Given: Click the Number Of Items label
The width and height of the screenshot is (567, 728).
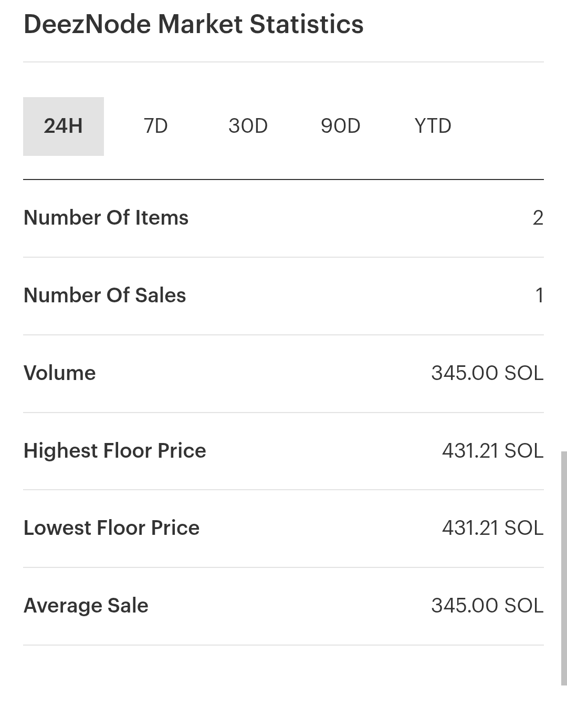Looking at the screenshot, I should pyautogui.click(x=106, y=218).
